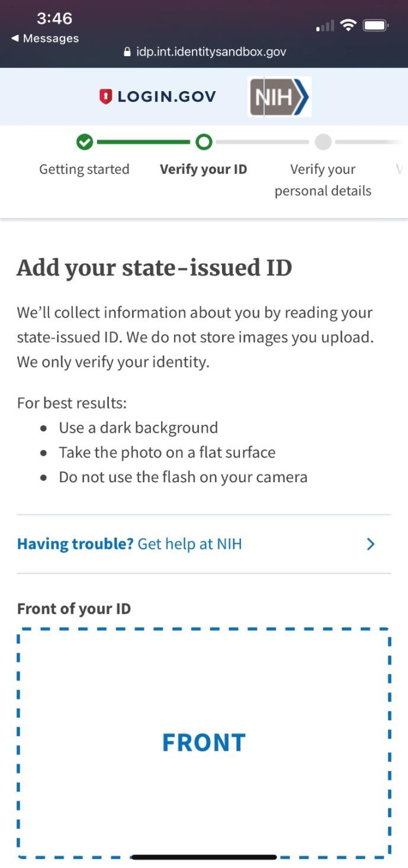Select the NIH logo
Viewport: 408px width, 868px height.
coord(278,96)
